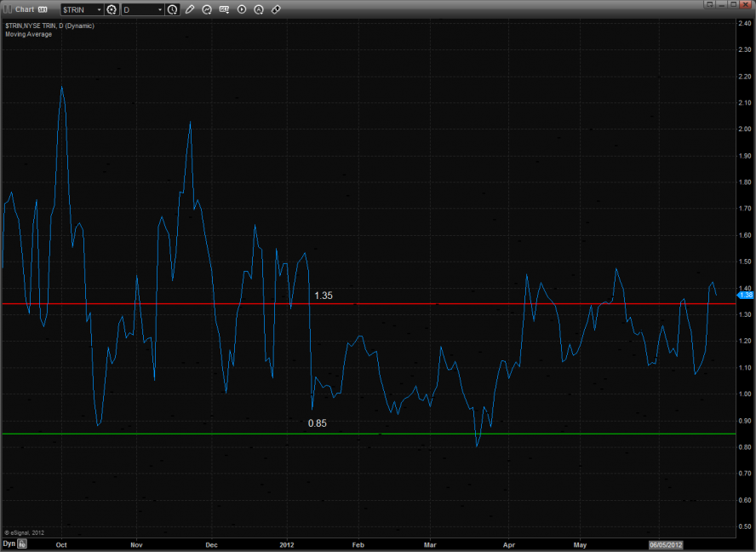Click the GET tools icon
Screen dimensions: 756x552
tap(224, 9)
